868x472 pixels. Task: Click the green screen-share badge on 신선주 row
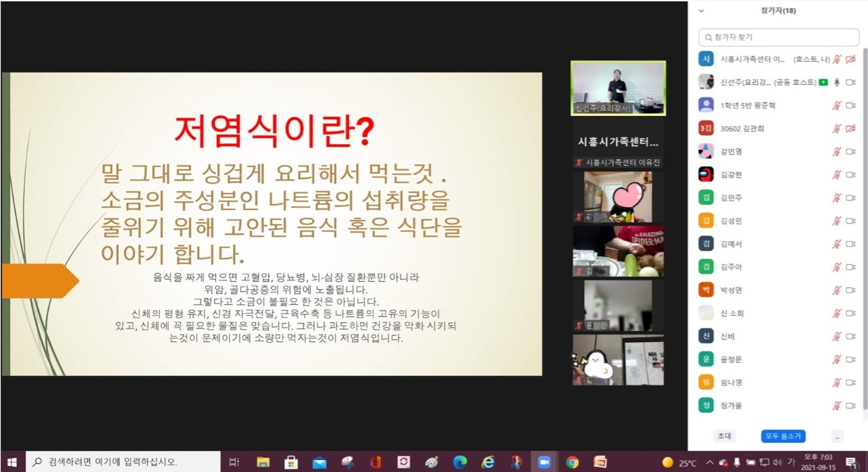823,82
